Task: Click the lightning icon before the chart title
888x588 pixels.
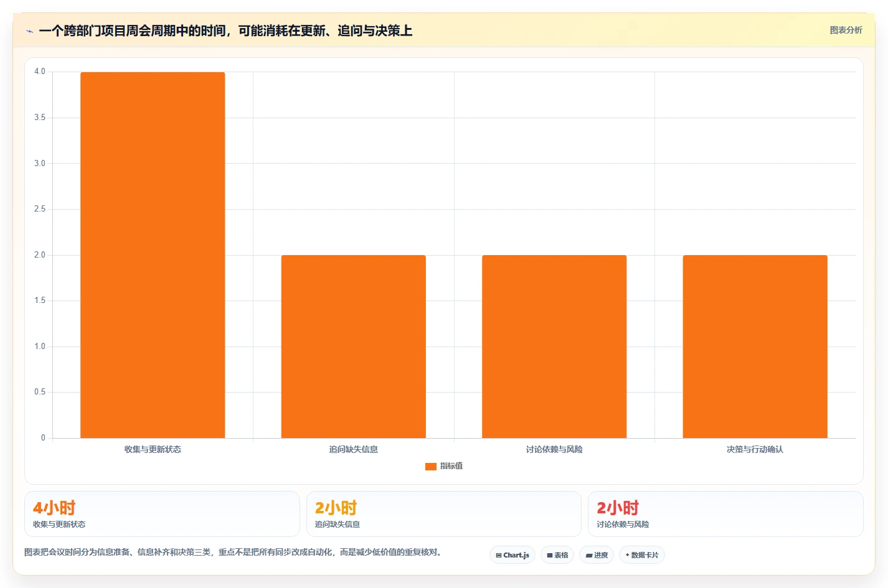Action: click(x=29, y=31)
